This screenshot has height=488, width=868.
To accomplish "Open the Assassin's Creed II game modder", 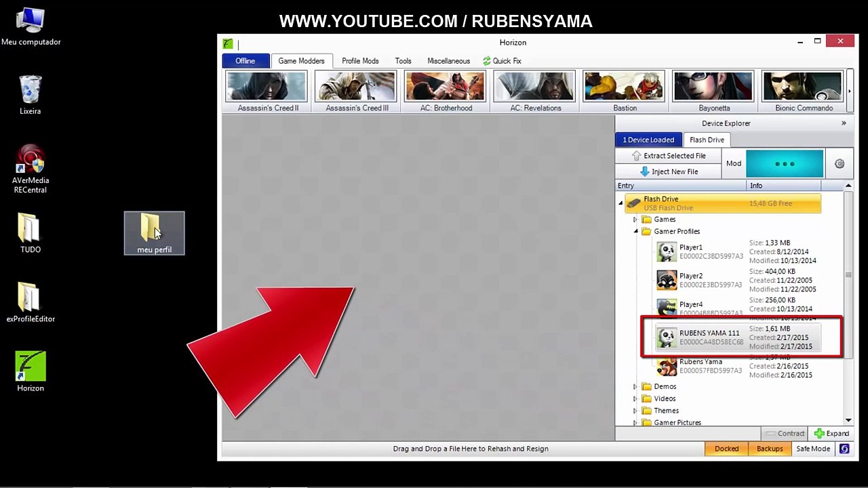I will click(268, 91).
